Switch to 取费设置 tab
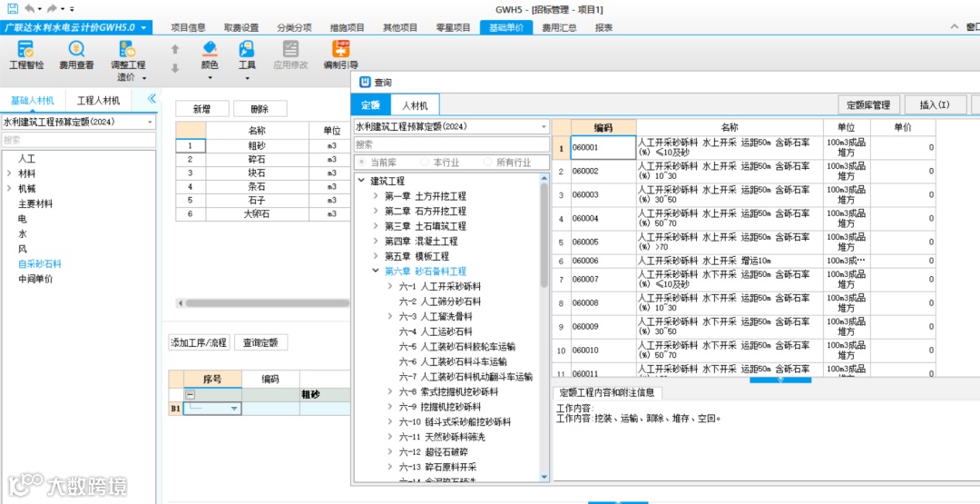Screen dimensions: 980x504 (x=241, y=27)
